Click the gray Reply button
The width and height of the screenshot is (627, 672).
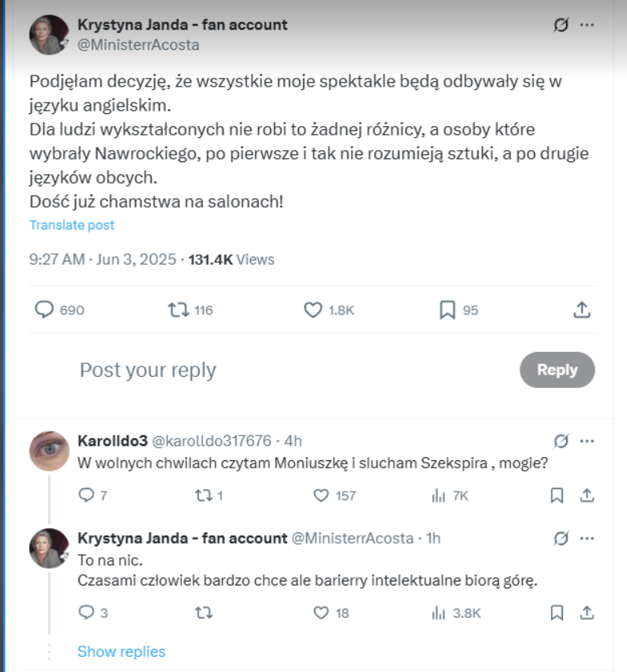pyautogui.click(x=557, y=370)
